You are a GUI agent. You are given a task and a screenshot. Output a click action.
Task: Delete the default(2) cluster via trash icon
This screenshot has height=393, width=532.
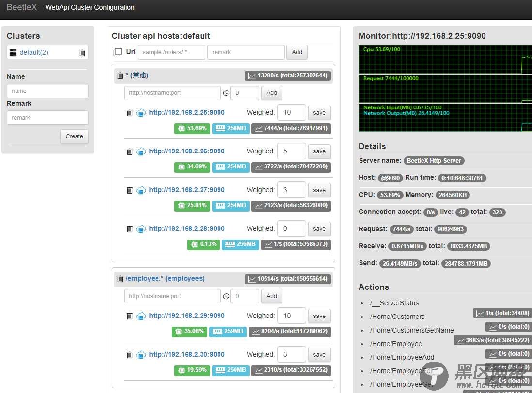(82, 52)
